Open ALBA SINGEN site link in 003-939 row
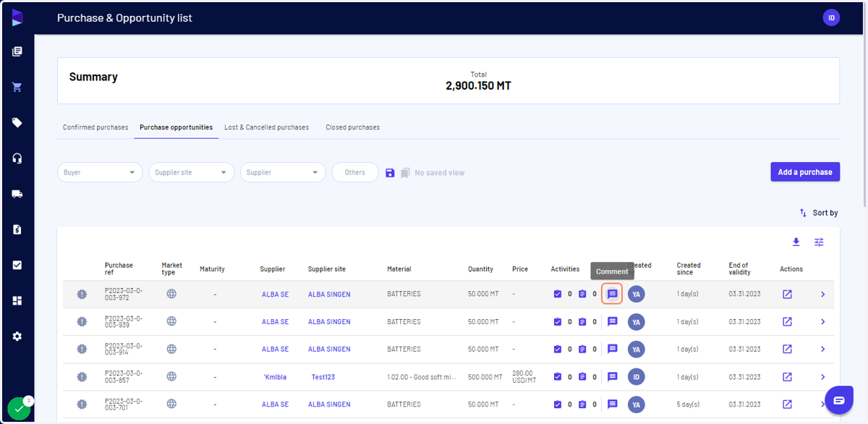 pyautogui.click(x=329, y=322)
